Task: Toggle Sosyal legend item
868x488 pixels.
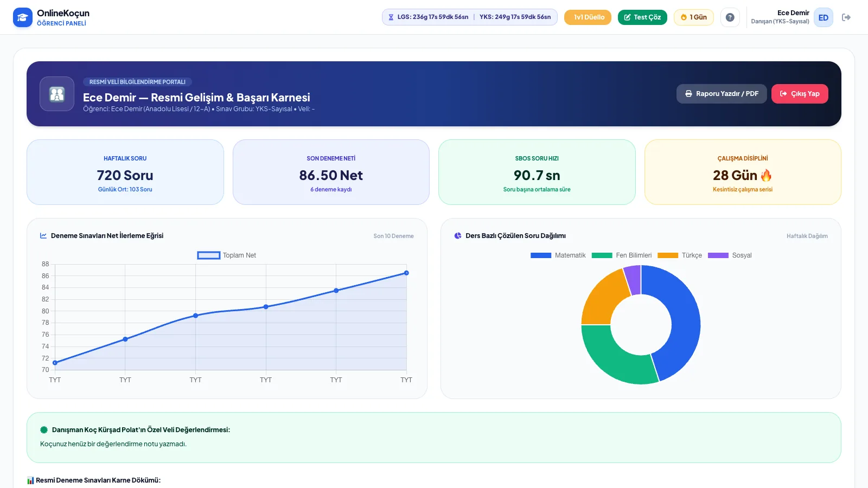Action: coord(730,255)
